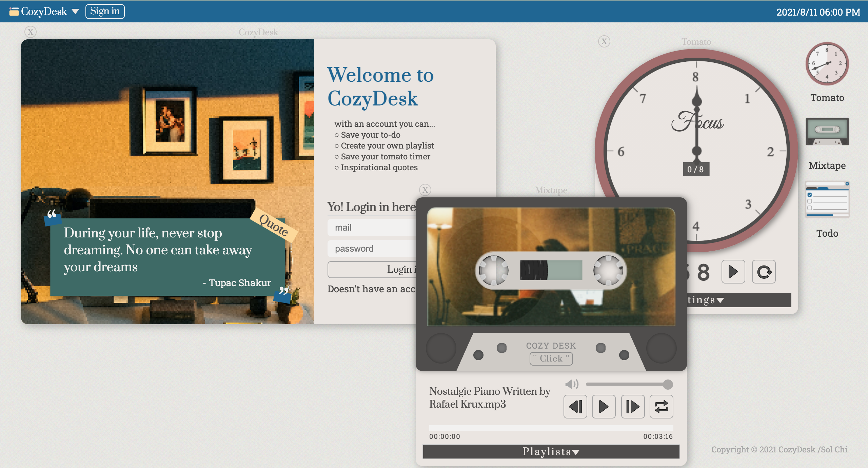Viewport: 868px width, 468px height.
Task: Play the Mixtape track
Action: pyautogui.click(x=604, y=407)
